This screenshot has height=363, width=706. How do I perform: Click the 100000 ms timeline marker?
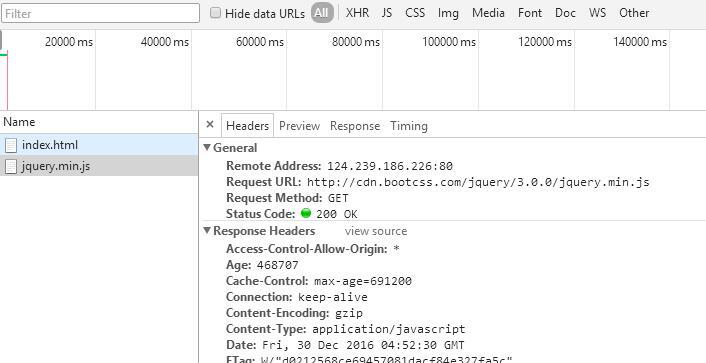[x=449, y=42]
